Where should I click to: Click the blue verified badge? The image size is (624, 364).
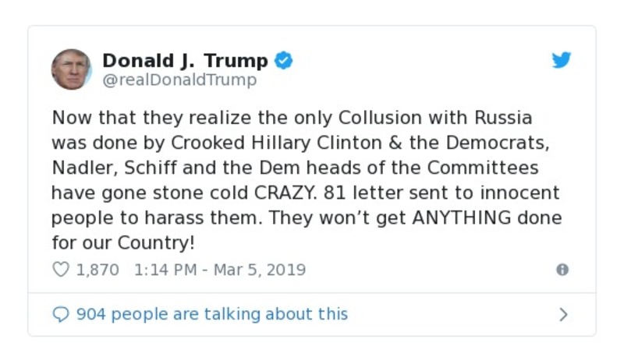[x=284, y=61]
